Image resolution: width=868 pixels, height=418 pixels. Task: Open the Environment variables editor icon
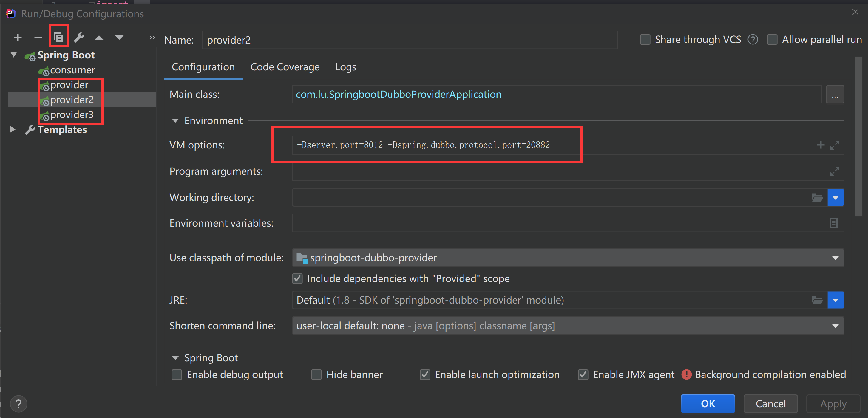(x=833, y=223)
